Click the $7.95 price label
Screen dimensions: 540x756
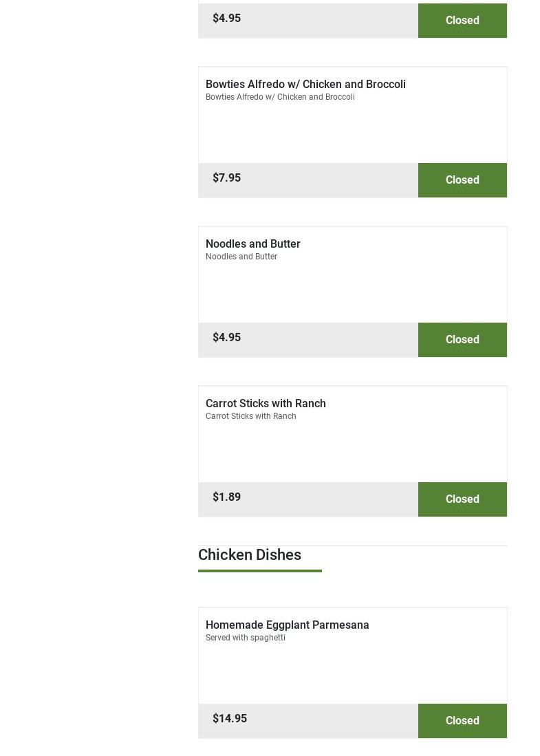tap(226, 178)
